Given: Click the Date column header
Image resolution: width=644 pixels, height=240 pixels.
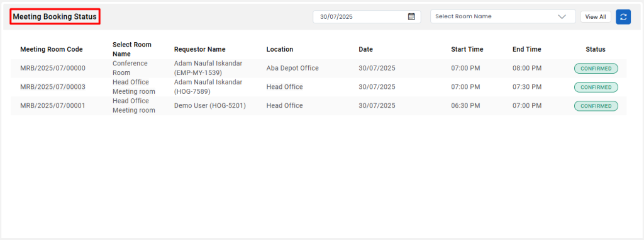Looking at the screenshot, I should click(365, 49).
